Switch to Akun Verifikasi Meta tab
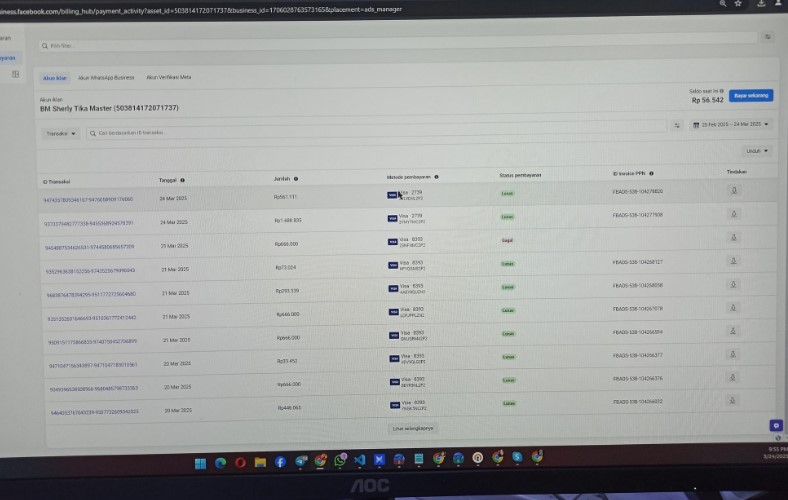This screenshot has height=500, width=788. tap(169, 77)
